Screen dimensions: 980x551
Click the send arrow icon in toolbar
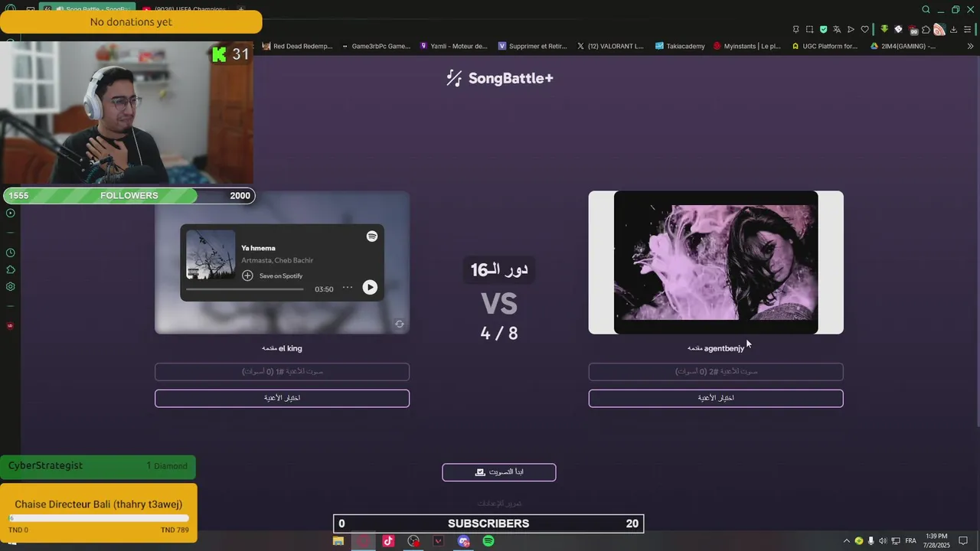[x=851, y=30]
